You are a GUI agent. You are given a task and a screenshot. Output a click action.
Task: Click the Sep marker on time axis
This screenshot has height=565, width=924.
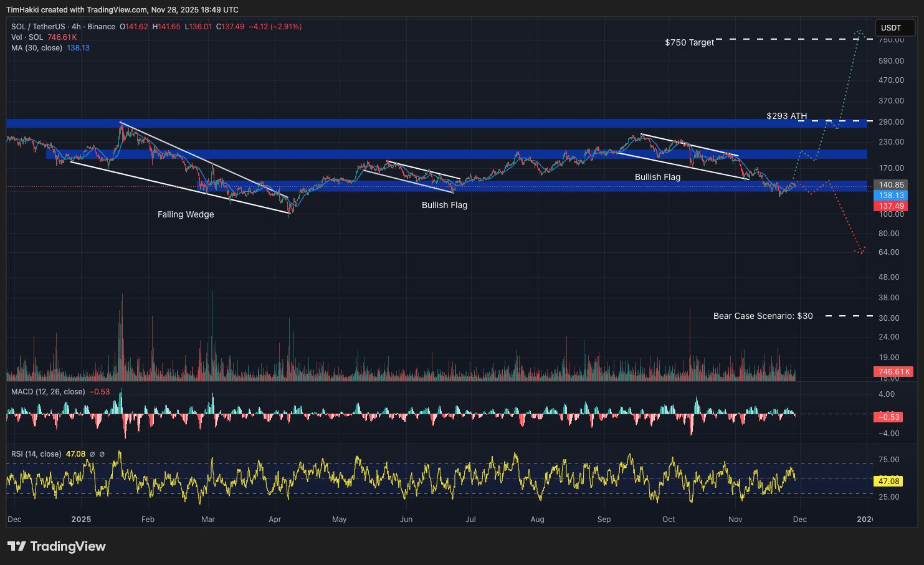(x=604, y=519)
